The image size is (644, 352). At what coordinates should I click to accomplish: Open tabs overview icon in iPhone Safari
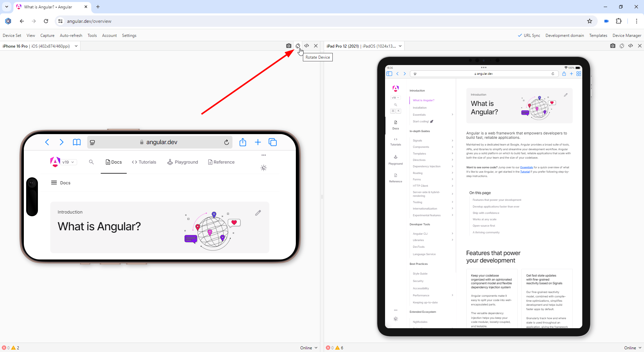(x=273, y=142)
